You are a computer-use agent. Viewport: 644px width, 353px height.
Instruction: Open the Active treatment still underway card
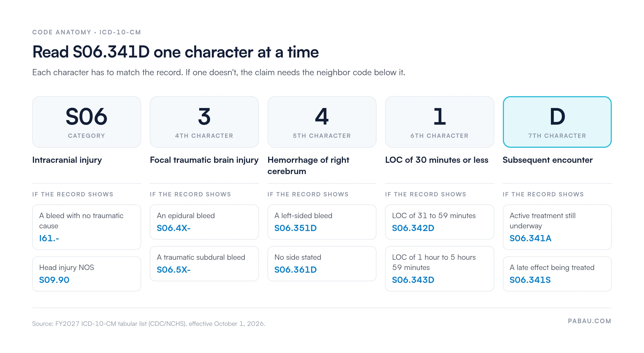[557, 227]
